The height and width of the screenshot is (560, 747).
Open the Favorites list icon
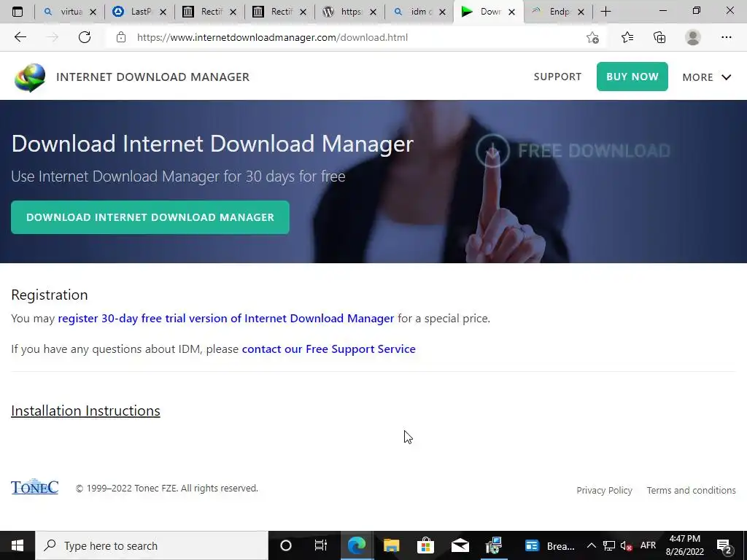click(x=627, y=37)
